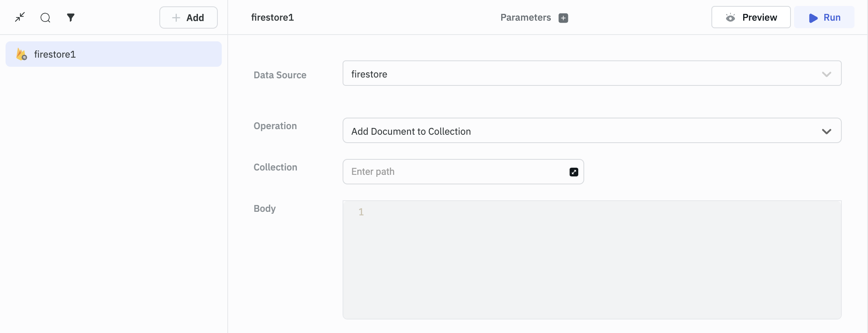Add a parameter using the plus icon
This screenshot has height=333, width=868.
(563, 18)
